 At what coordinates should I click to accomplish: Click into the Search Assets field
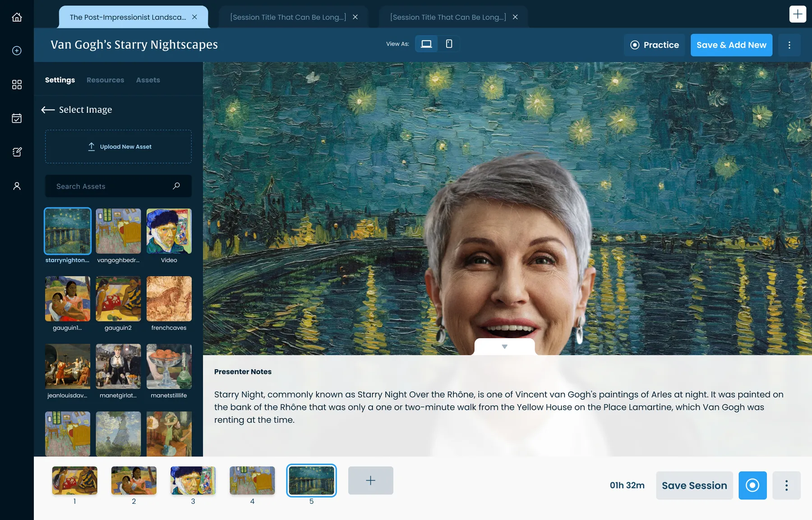[x=118, y=186]
